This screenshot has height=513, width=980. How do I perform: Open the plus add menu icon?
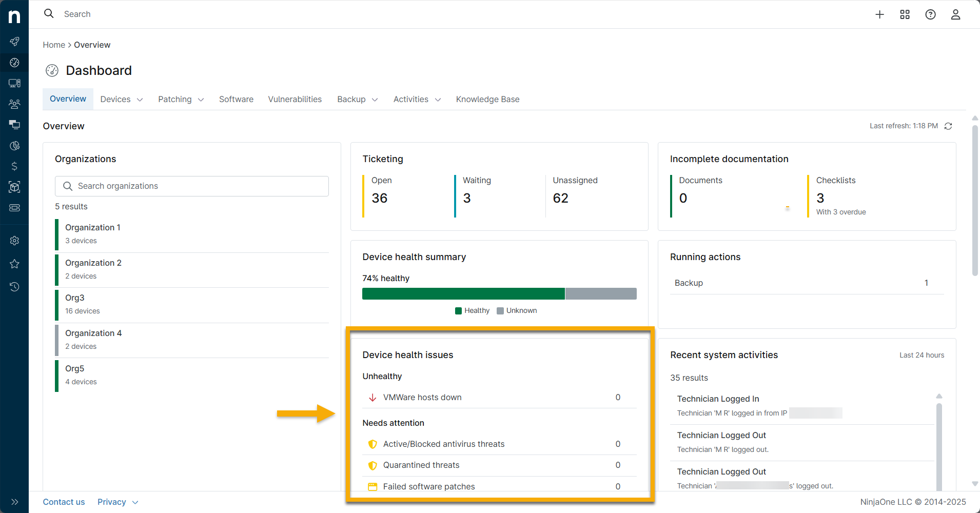coord(879,14)
